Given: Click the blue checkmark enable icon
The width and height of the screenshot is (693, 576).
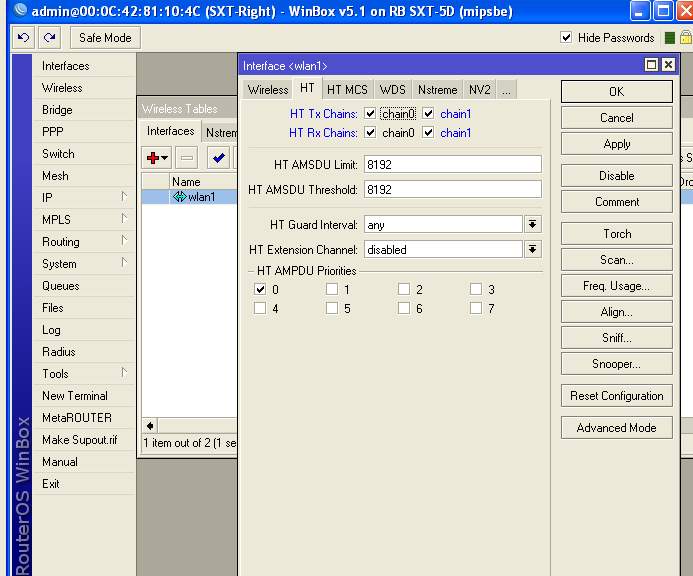Looking at the screenshot, I should click(218, 158).
